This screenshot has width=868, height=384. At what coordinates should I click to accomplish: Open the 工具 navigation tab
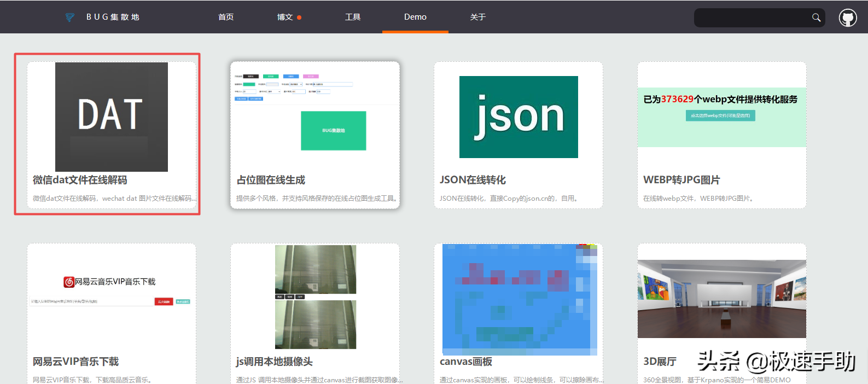pyautogui.click(x=353, y=17)
